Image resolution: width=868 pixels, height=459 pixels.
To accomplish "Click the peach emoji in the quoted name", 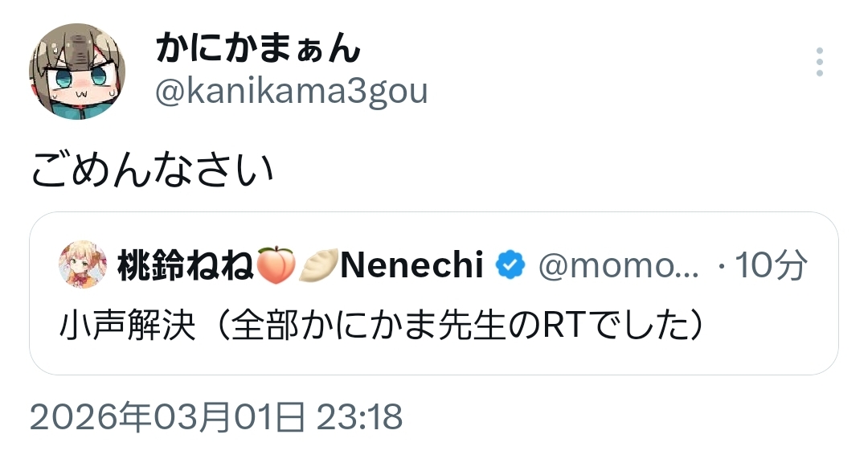I will (x=276, y=264).
